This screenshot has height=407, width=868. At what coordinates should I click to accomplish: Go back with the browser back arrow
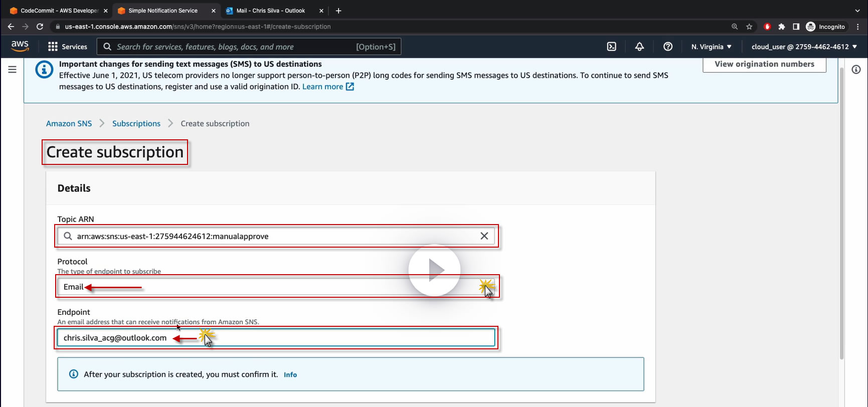(11, 27)
